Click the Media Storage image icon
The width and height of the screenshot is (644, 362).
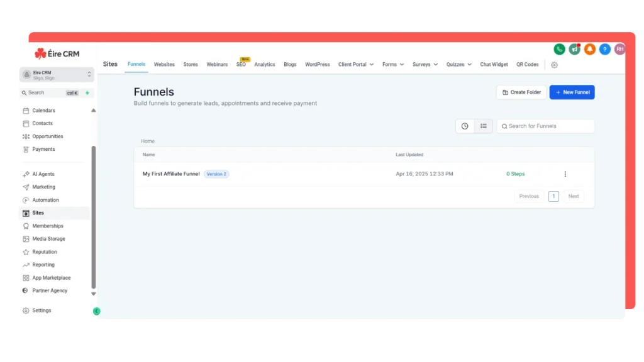(x=26, y=239)
